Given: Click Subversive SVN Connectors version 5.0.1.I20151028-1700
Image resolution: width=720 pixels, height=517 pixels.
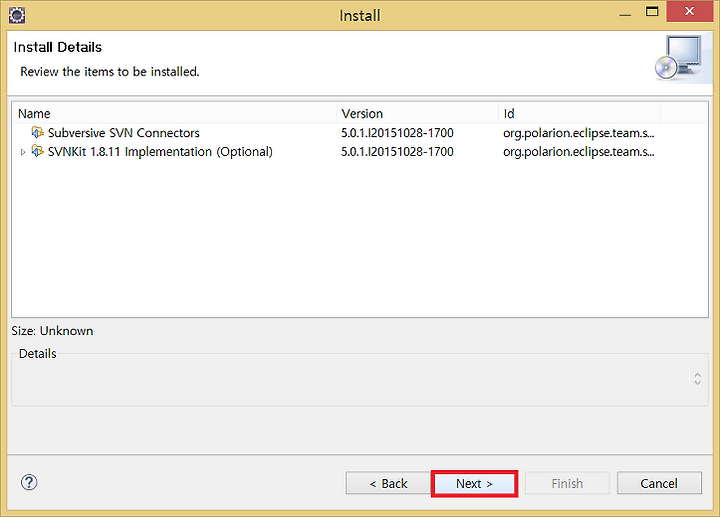Looking at the screenshot, I should click(x=397, y=133).
